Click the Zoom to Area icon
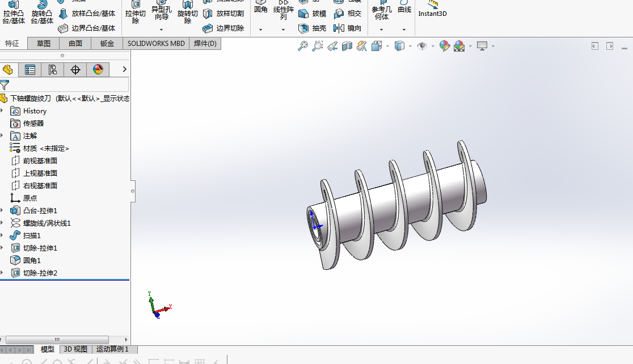The height and width of the screenshot is (364, 633). (x=318, y=46)
